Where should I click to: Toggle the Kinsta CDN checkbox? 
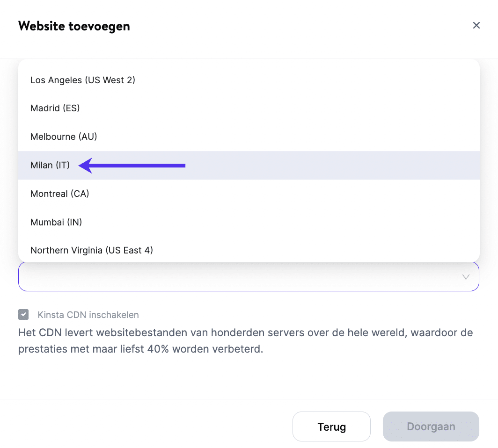[23, 315]
